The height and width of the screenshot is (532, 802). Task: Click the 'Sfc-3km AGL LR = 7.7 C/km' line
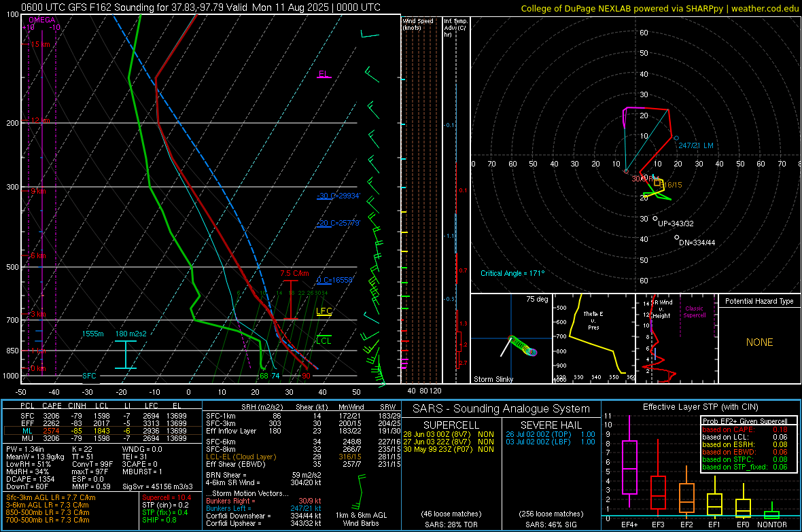point(51,497)
